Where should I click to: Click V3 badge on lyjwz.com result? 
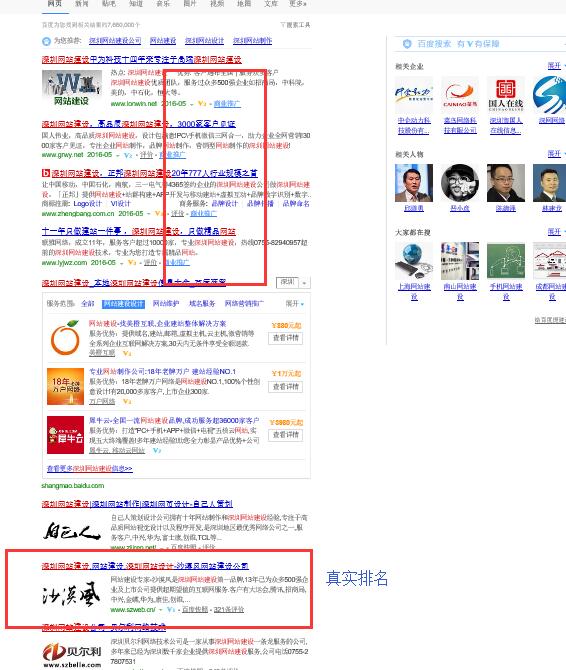[x=132, y=263]
